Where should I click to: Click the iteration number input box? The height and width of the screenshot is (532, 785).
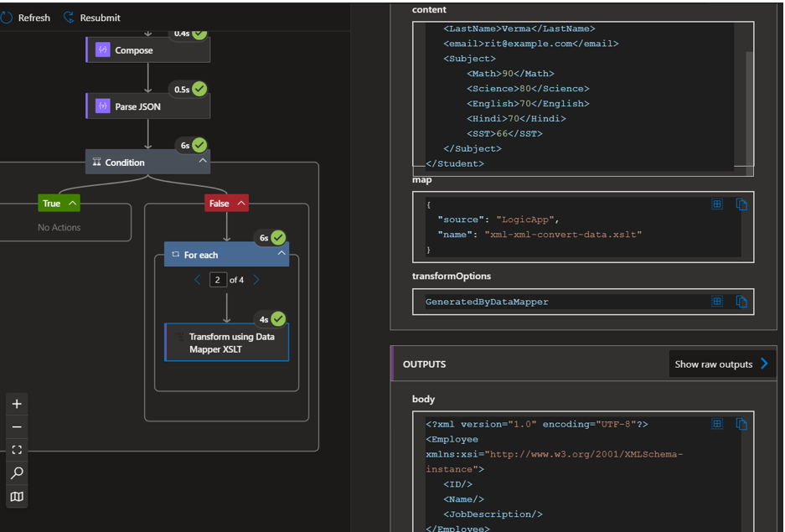[218, 280]
